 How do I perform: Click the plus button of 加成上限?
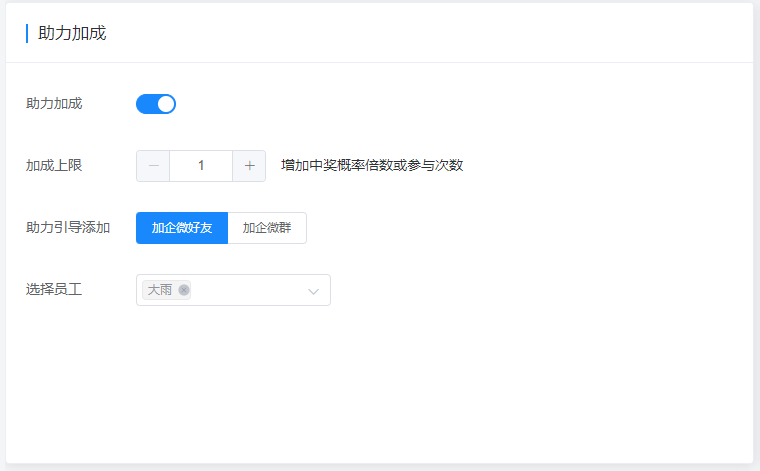click(249, 166)
